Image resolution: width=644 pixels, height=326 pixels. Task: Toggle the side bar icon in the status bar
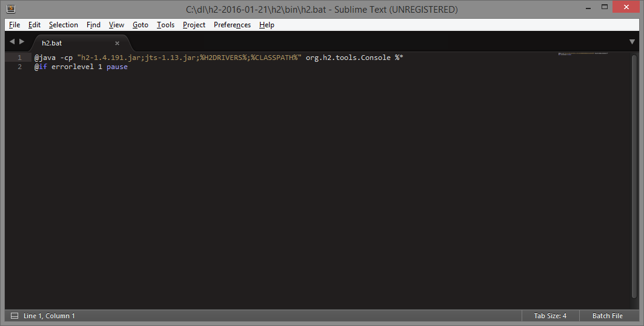(x=15, y=316)
